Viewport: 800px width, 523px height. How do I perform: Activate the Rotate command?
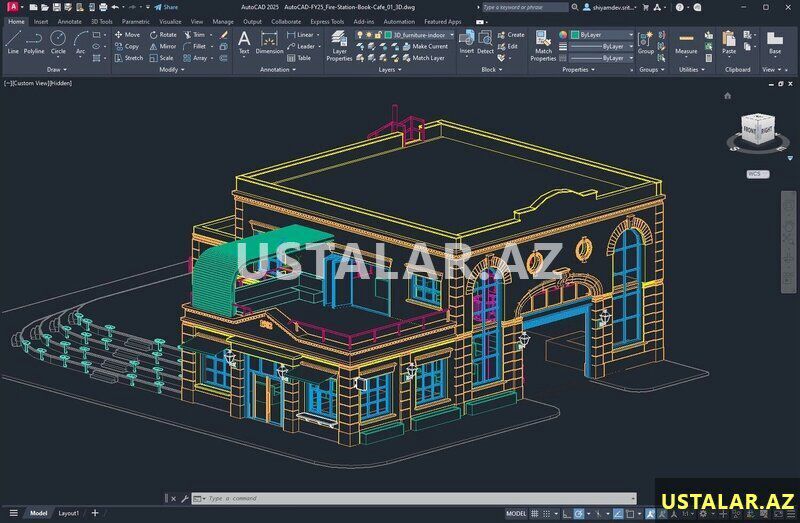click(163, 35)
